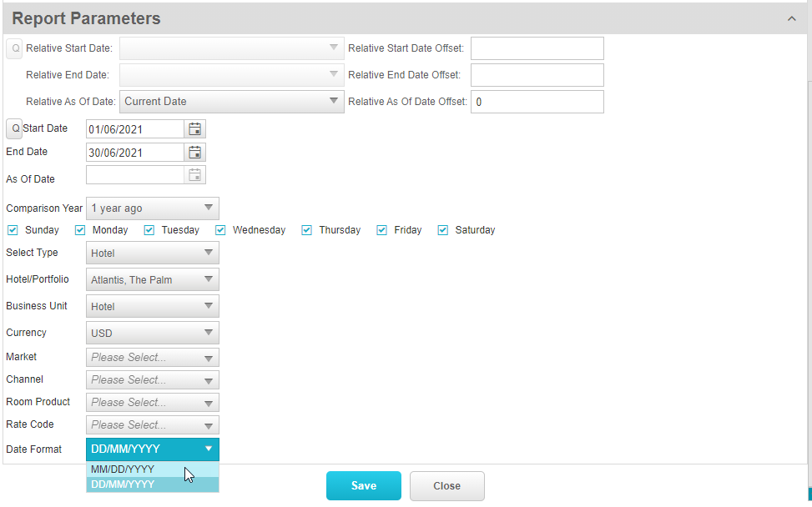Click the Start Date text field
The height and width of the screenshot is (507, 812).
pyautogui.click(x=135, y=128)
